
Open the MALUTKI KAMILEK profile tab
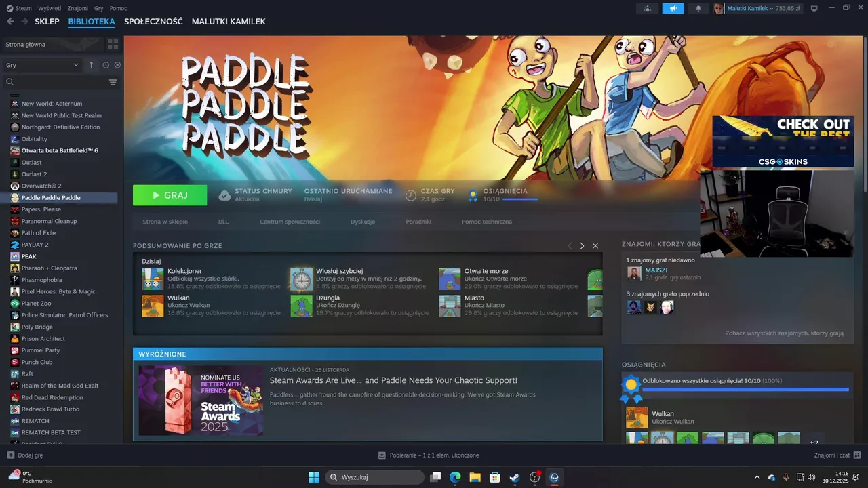229,22
